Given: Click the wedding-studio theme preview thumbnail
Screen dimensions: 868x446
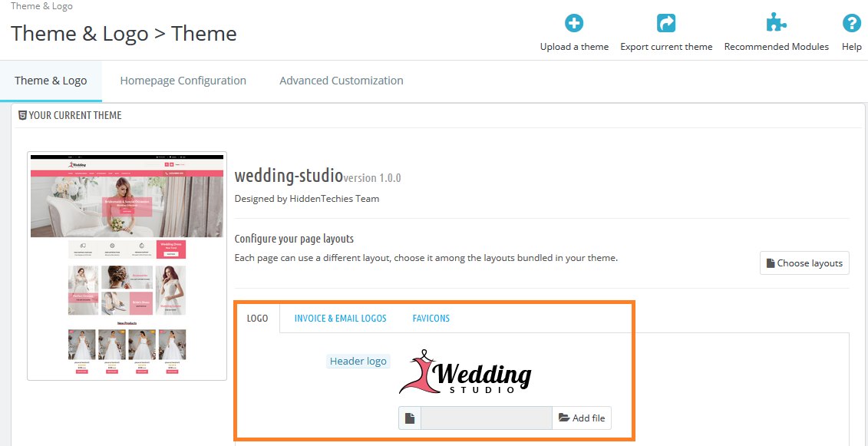Looking at the screenshot, I should coord(127,263).
